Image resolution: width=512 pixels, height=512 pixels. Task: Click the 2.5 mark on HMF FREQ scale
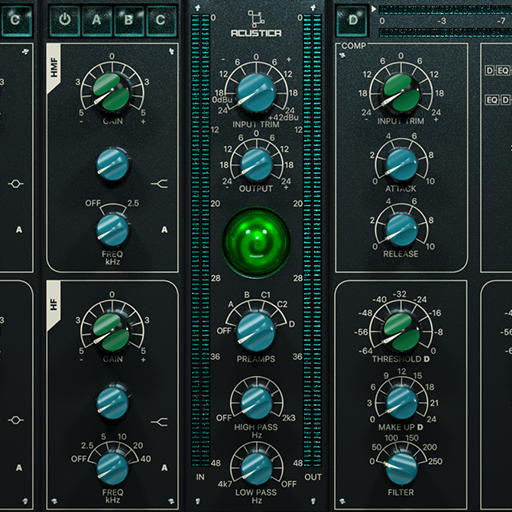133,203
